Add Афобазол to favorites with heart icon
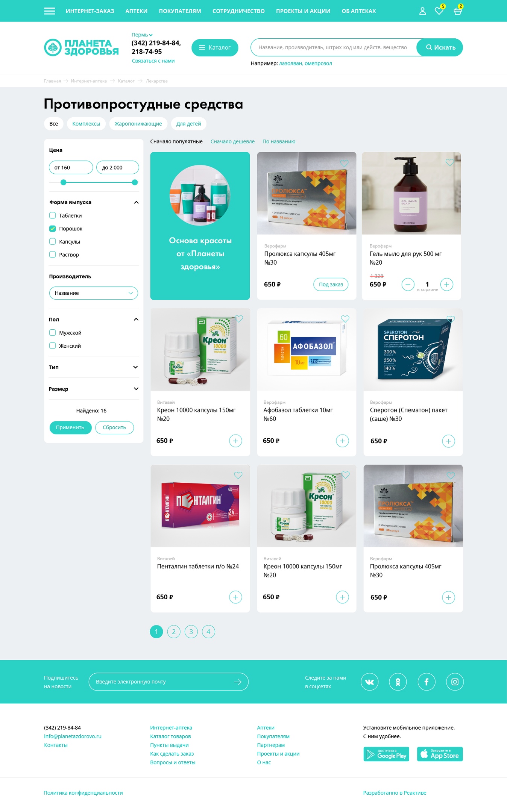This screenshot has width=507, height=812. pyautogui.click(x=345, y=318)
